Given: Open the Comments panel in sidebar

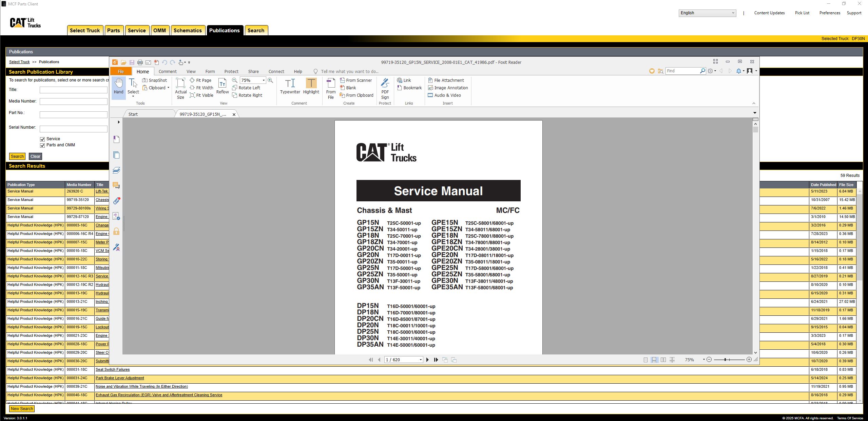Looking at the screenshot, I should coord(116,185).
